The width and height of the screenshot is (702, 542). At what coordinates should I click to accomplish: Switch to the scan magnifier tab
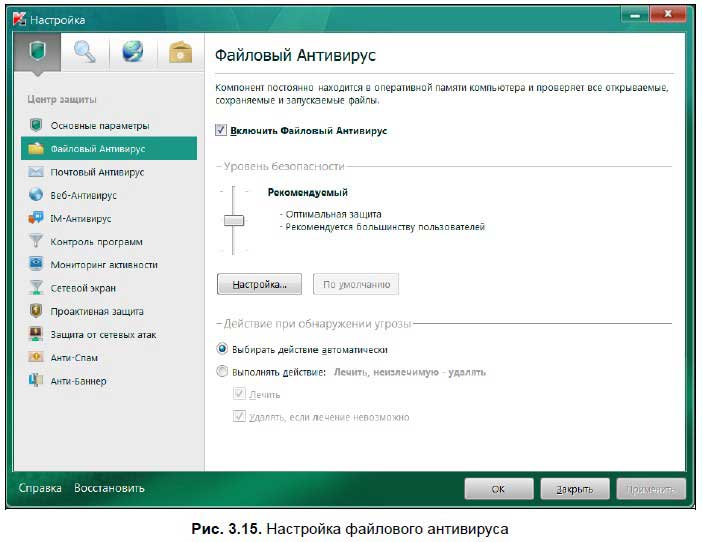85,51
